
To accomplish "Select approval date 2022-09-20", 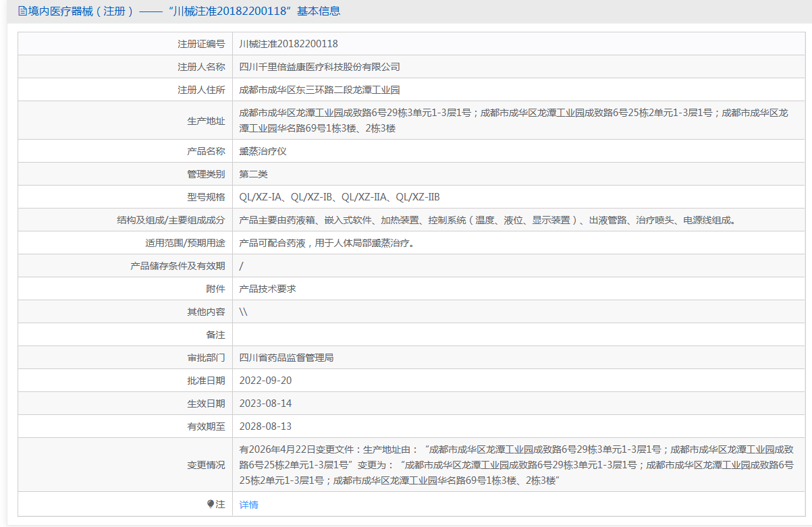I will tap(266, 381).
